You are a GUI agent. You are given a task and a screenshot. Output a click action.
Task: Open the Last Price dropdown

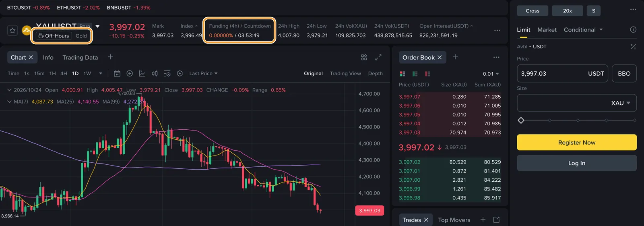tap(203, 73)
